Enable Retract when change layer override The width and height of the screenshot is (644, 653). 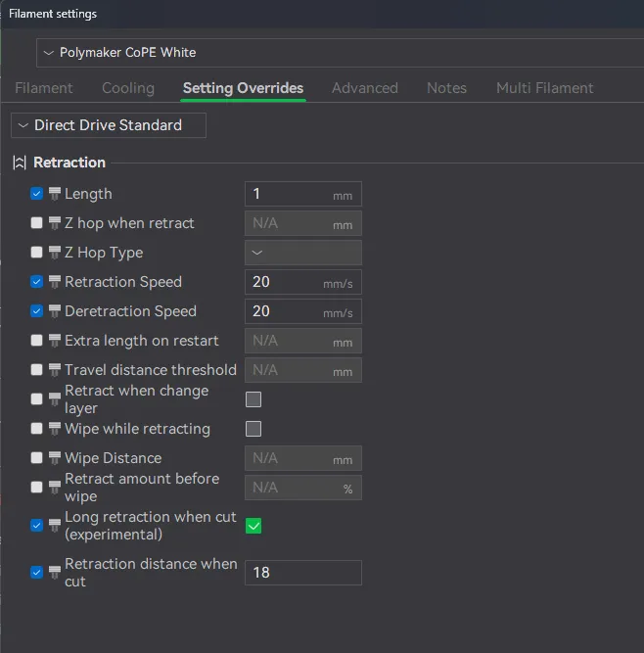[x=36, y=399]
